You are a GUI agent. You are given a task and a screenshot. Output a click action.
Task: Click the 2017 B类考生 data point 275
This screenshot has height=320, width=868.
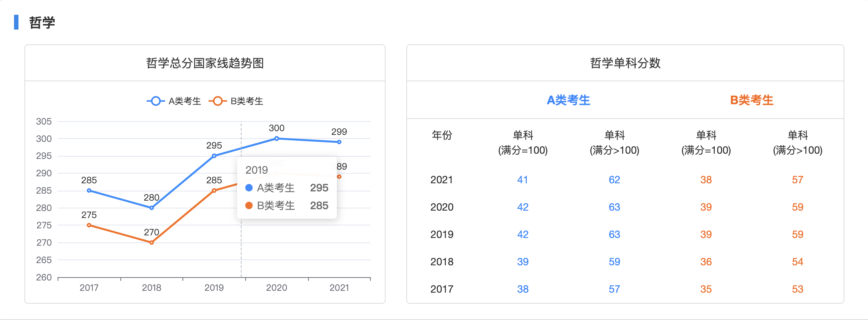(89, 225)
